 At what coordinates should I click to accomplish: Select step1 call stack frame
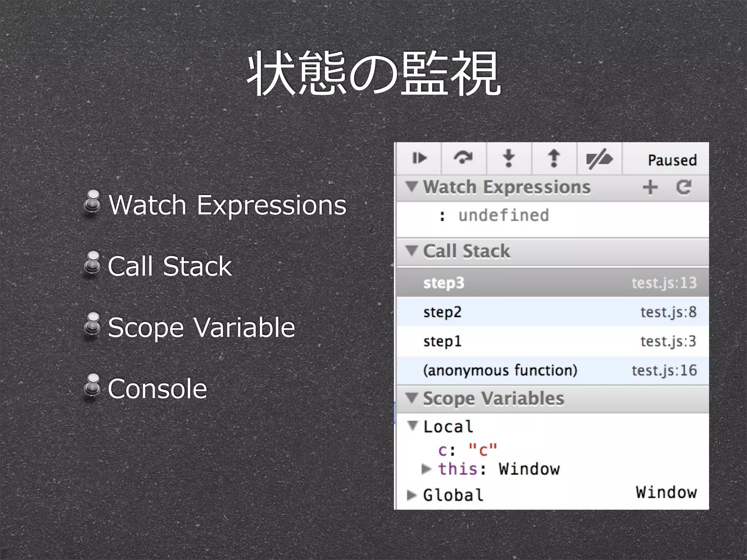coord(553,341)
